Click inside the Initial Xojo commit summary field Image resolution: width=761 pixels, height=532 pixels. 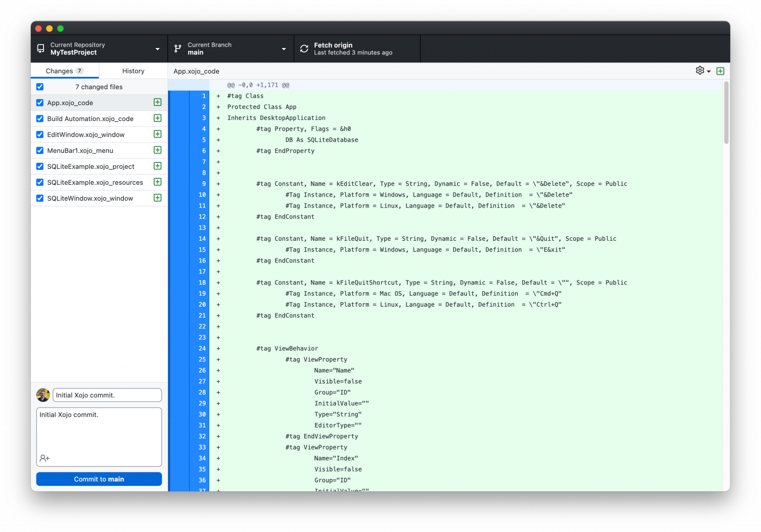[x=107, y=395]
